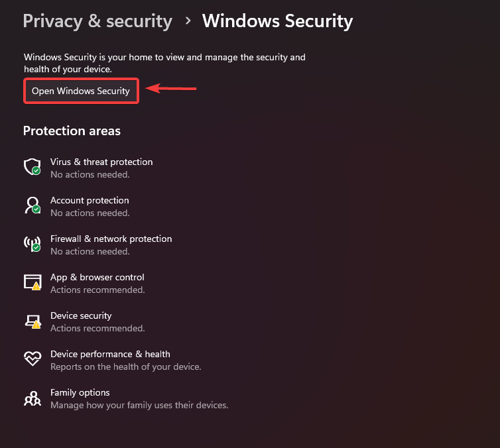Click the Account protection person icon
Image resolution: width=500 pixels, height=448 pixels.
click(32, 205)
